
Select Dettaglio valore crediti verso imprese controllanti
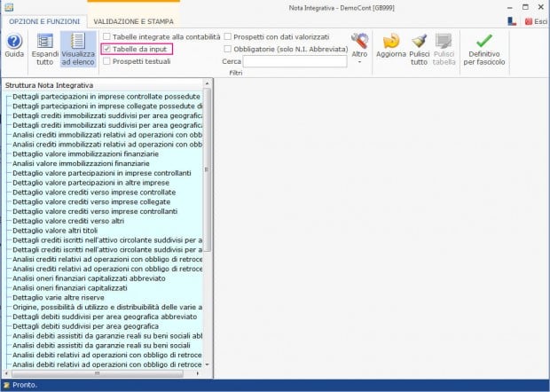[x=95, y=211]
